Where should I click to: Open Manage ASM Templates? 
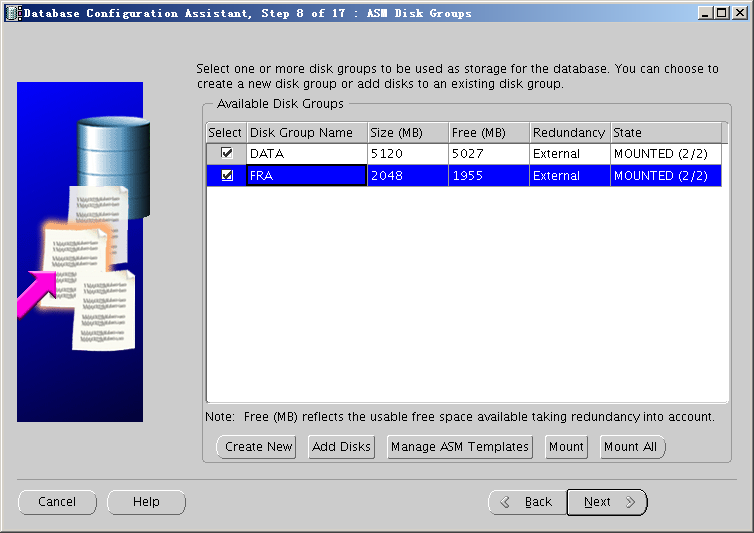(x=460, y=447)
